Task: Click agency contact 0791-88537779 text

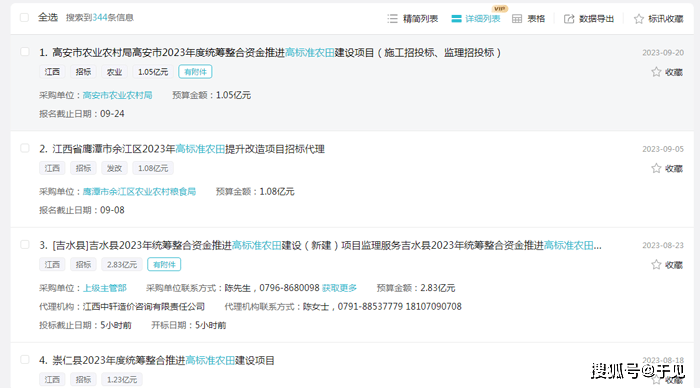Action: point(370,307)
